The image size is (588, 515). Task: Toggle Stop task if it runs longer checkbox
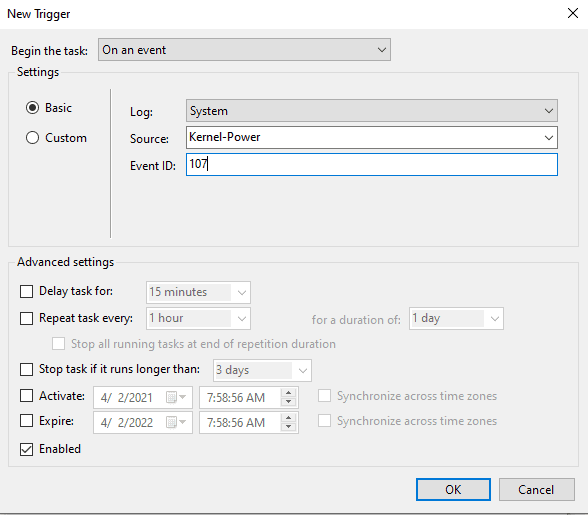[26, 369]
